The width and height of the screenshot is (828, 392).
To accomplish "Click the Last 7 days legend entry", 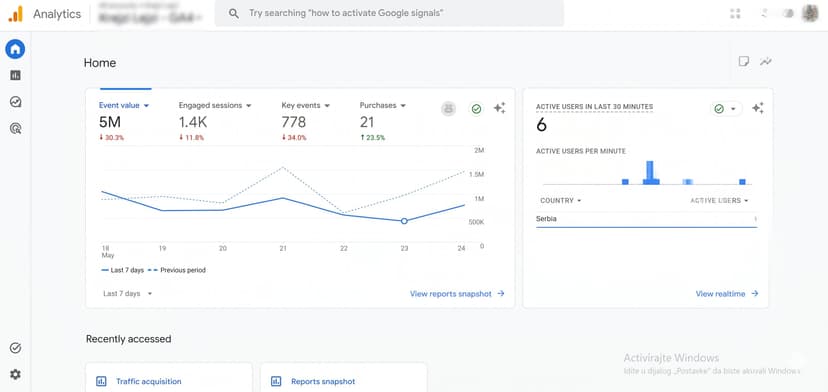I will click(123, 270).
